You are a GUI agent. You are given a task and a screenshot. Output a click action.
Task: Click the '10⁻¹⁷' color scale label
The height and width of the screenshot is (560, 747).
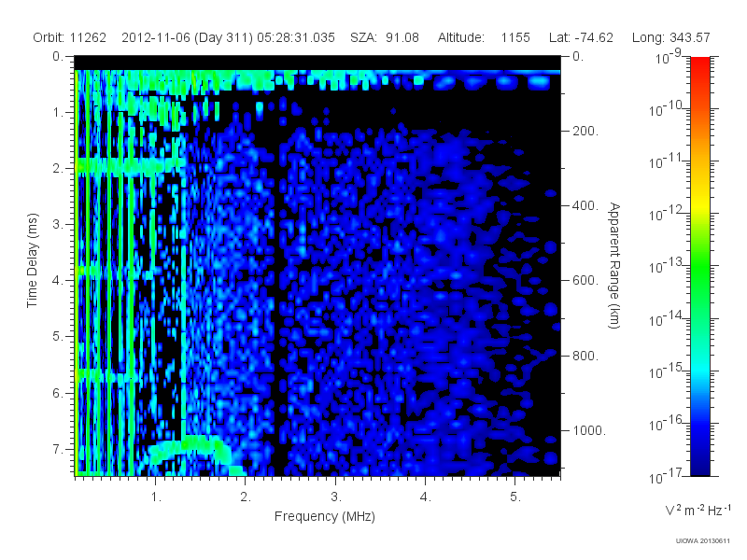pyautogui.click(x=668, y=476)
